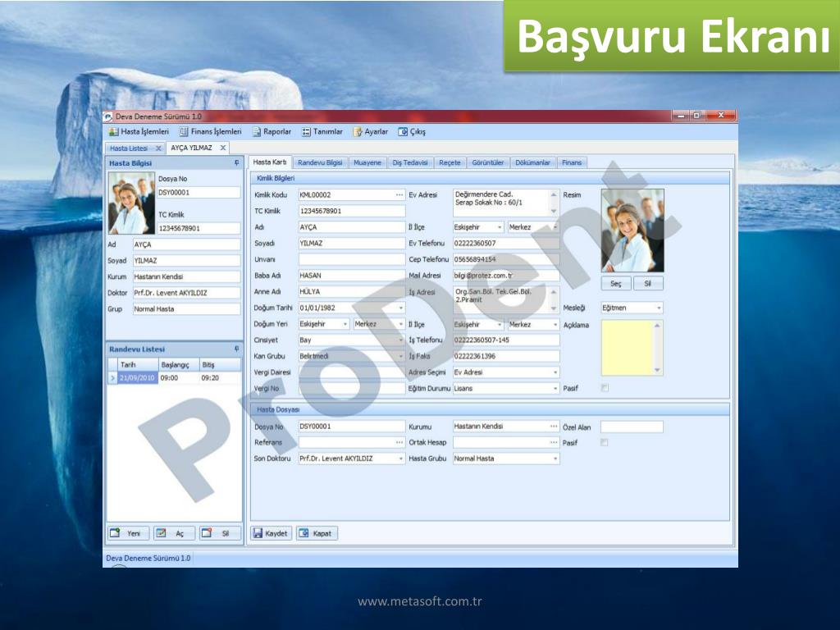Viewport: 840px width, 630px height.
Task: Toggle the Pasif checkbox in Kimlik Bilgileri
Action: [x=605, y=388]
